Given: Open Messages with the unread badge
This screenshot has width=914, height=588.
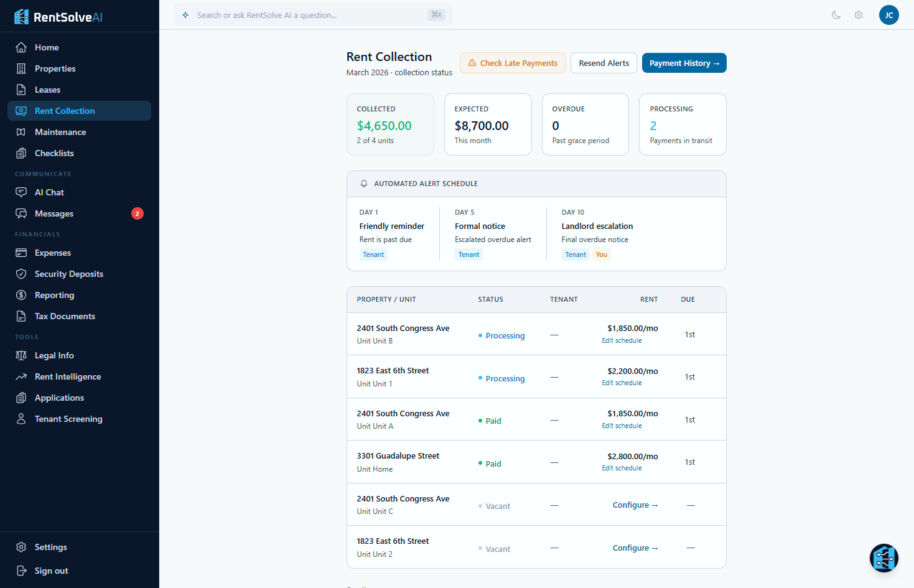Looking at the screenshot, I should 54,213.
